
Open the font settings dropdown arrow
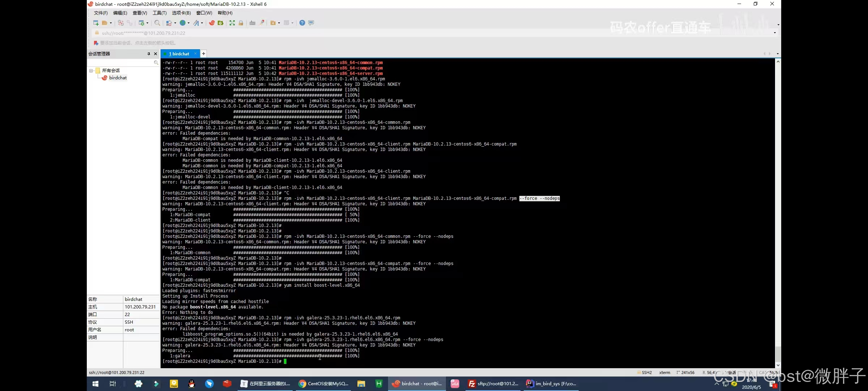tap(202, 23)
